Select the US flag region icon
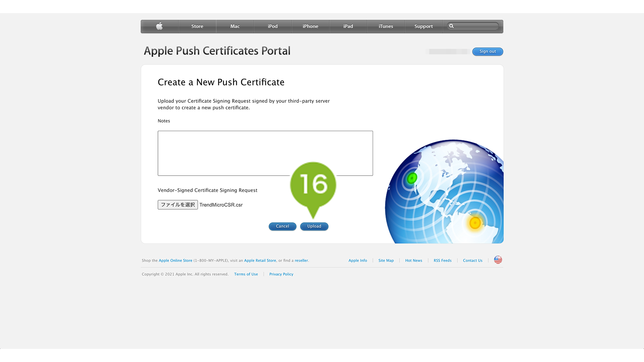 tap(498, 260)
